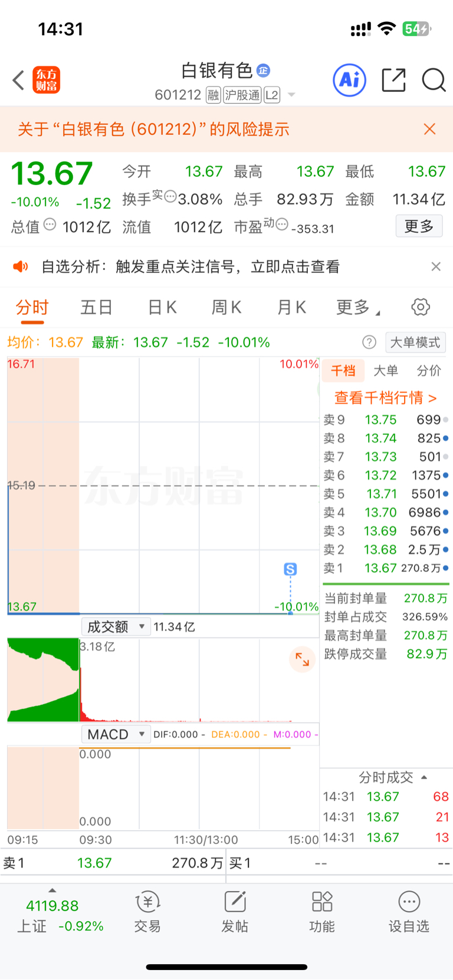Select the 卖9 13.75 order row

(x=386, y=420)
